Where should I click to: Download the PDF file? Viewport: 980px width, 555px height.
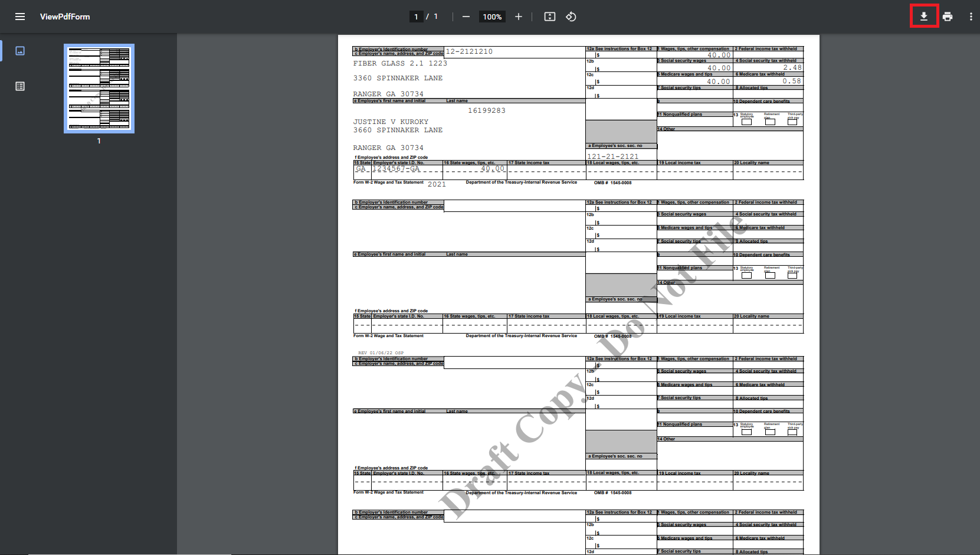point(924,17)
